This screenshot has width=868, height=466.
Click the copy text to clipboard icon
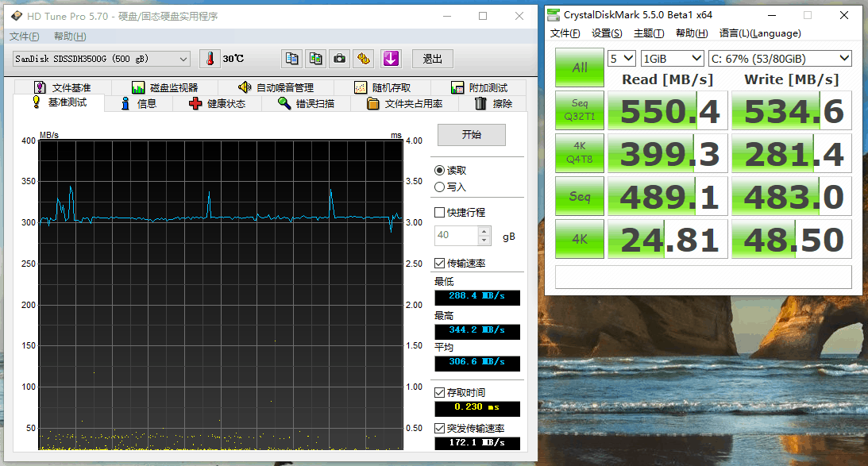click(292, 59)
